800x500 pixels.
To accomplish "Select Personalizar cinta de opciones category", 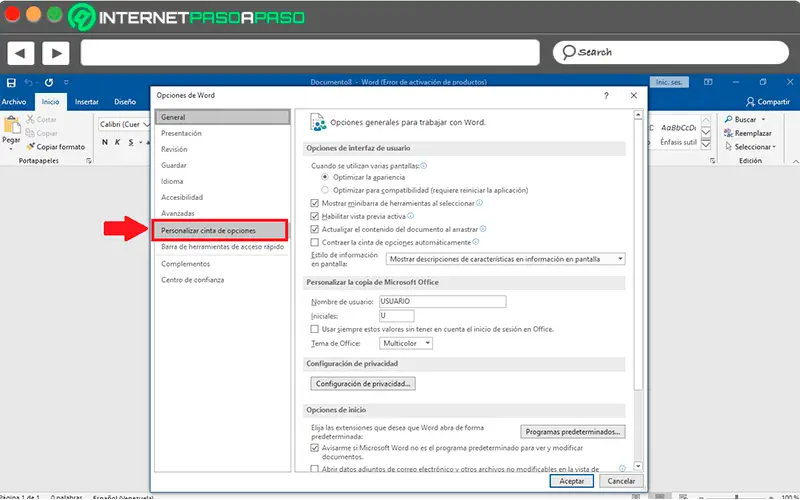I will pos(220,231).
